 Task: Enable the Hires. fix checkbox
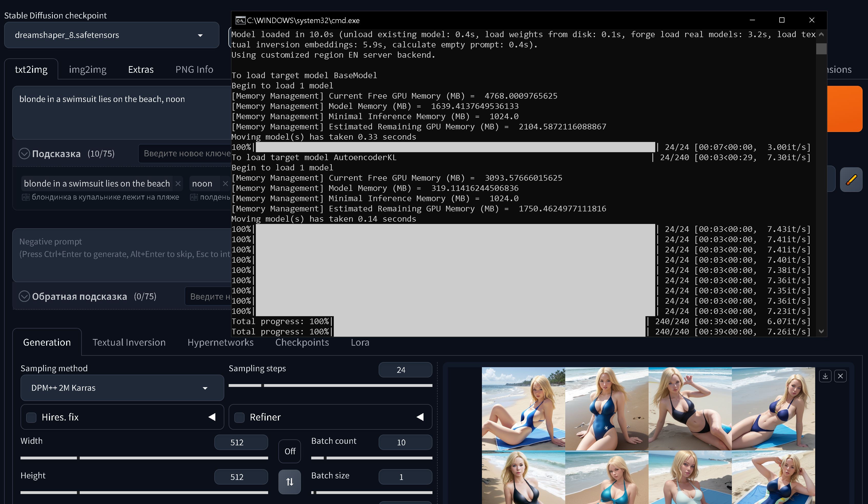coord(31,417)
